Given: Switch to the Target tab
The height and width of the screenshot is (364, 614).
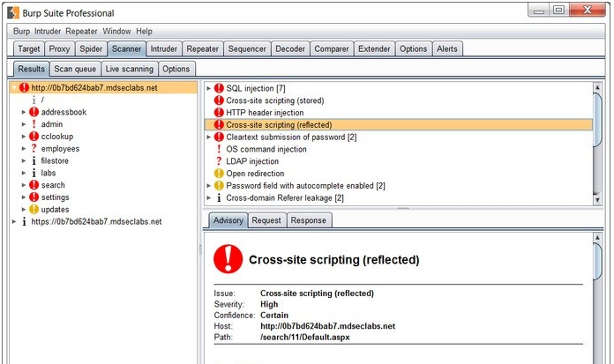Looking at the screenshot, I should point(29,49).
